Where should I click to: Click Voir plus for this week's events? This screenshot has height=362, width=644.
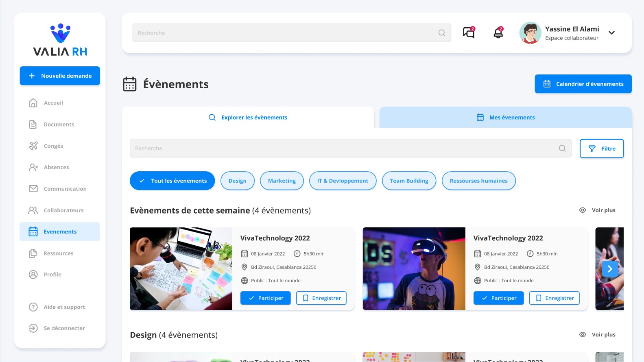pos(597,210)
